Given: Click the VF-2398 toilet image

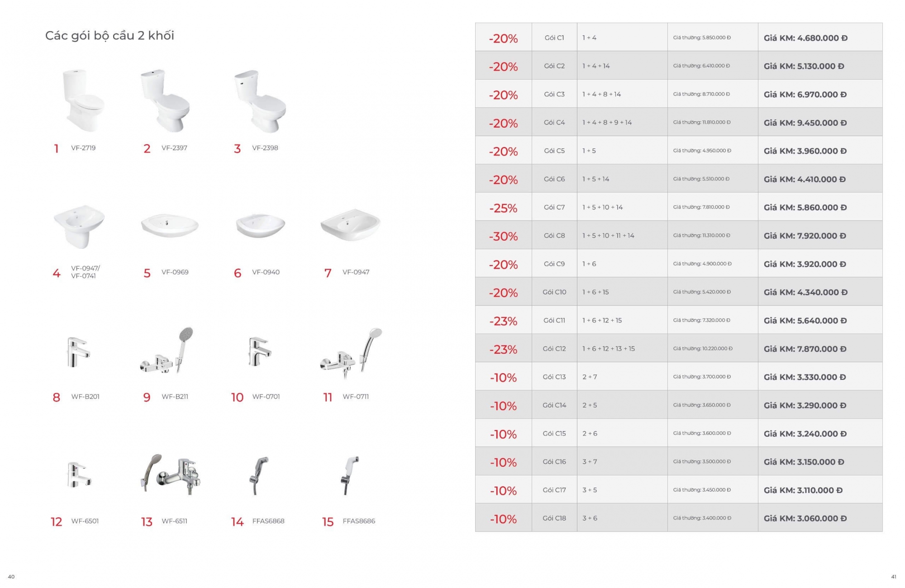Looking at the screenshot, I should 260,101.
